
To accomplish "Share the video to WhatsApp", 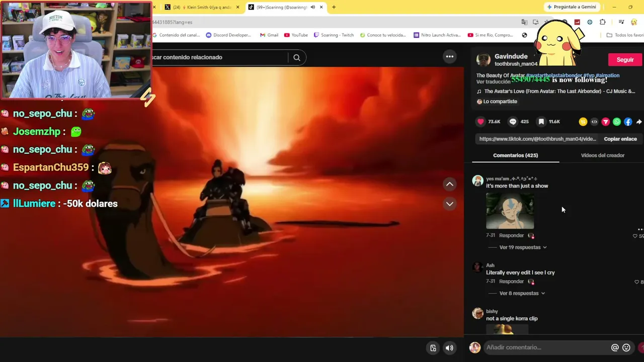I will point(617,122).
